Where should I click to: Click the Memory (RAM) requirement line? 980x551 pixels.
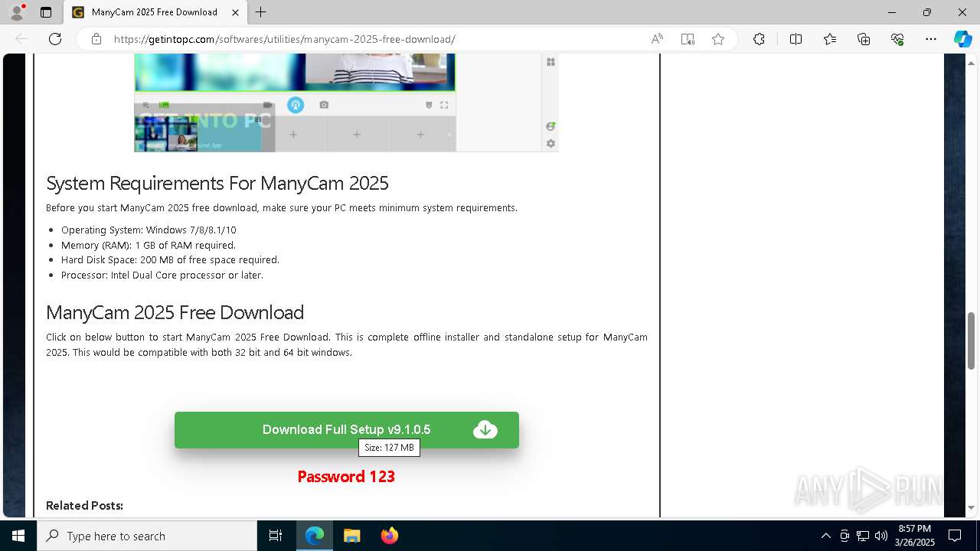tap(149, 246)
